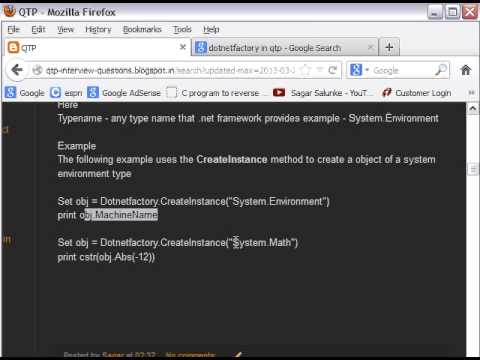Open the File menu
480x360 pixels.
pyautogui.click(x=13, y=30)
